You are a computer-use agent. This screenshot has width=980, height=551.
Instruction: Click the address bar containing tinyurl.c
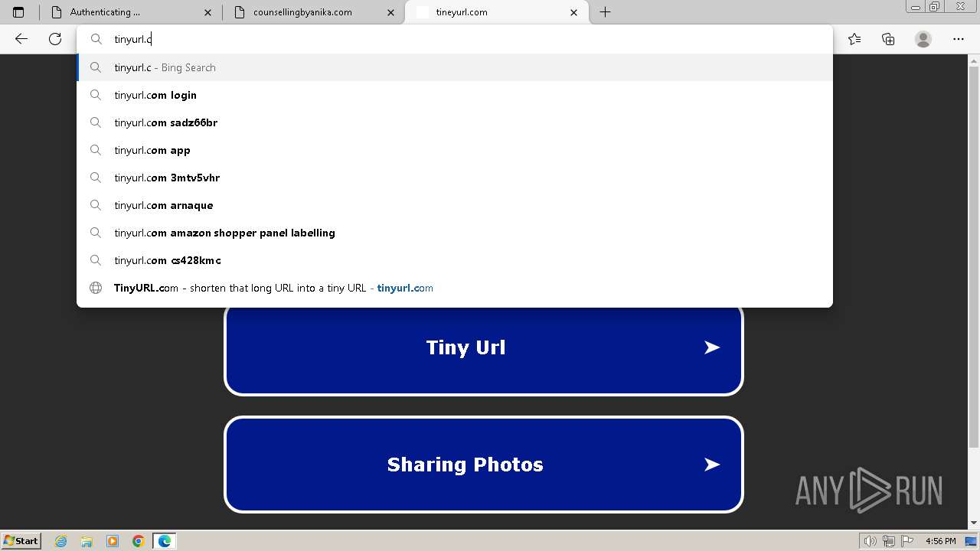click(x=455, y=39)
